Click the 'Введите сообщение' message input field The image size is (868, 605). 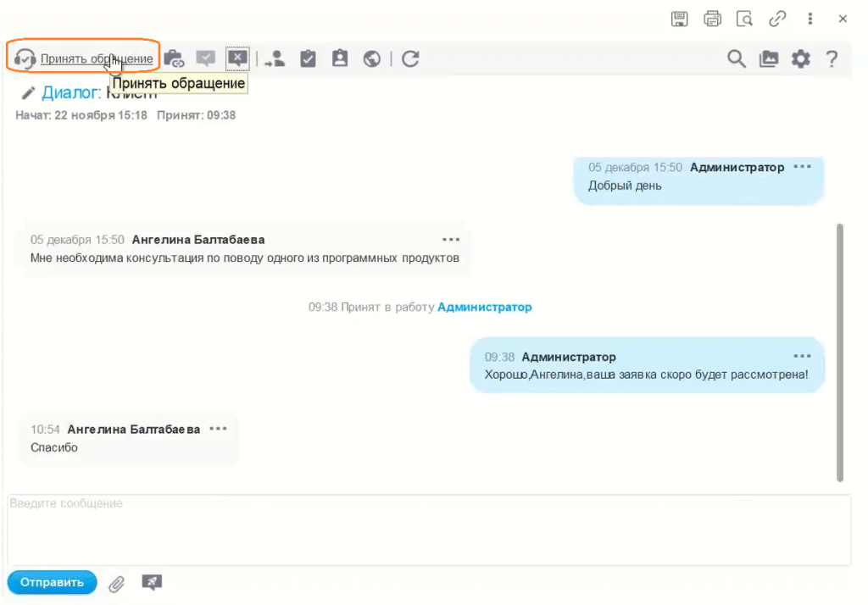tap(428, 530)
